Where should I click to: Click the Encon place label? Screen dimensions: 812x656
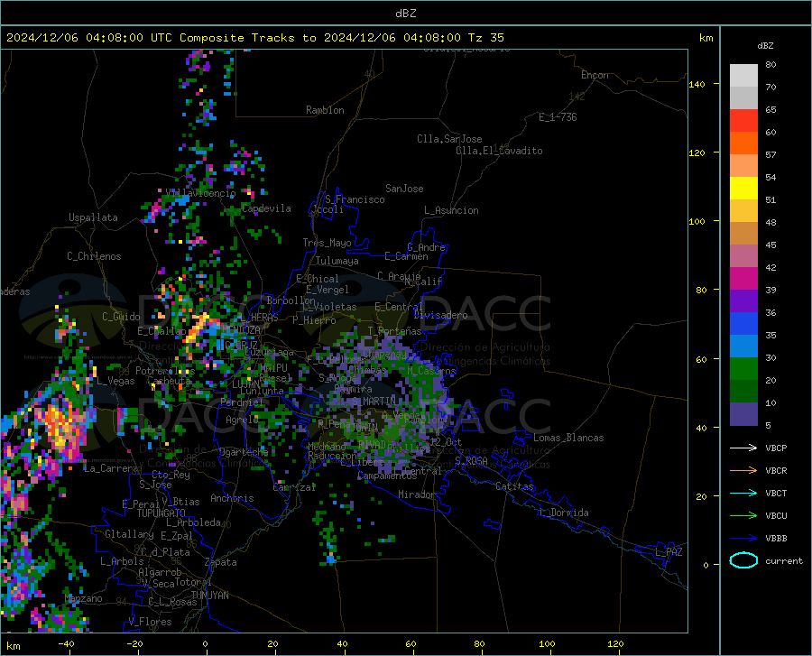595,75
